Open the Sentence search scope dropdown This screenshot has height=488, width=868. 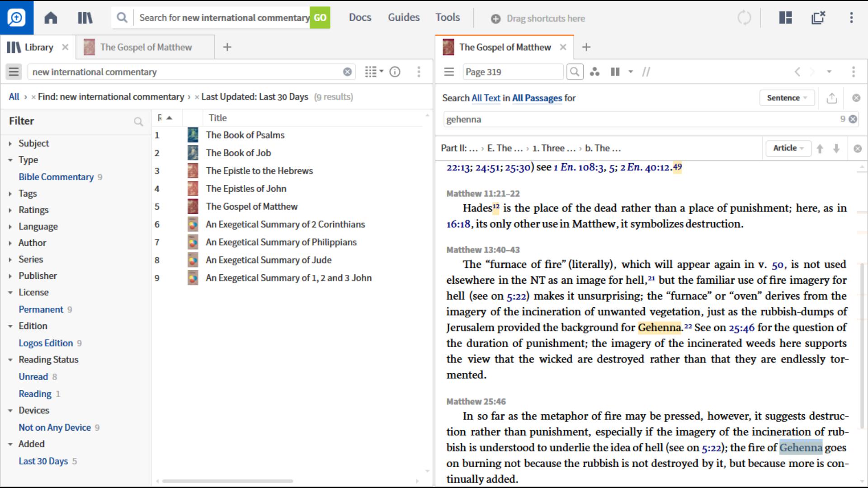[787, 98]
